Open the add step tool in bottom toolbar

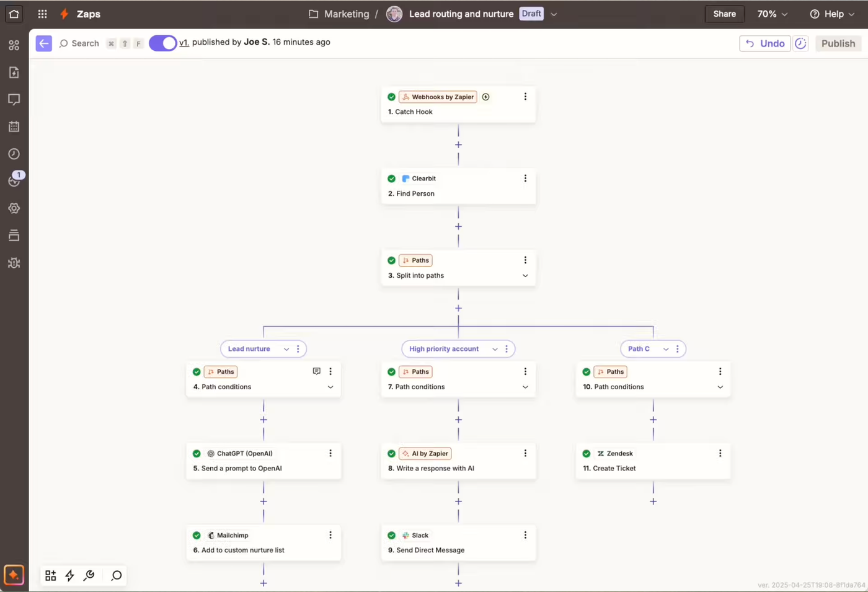pos(50,575)
